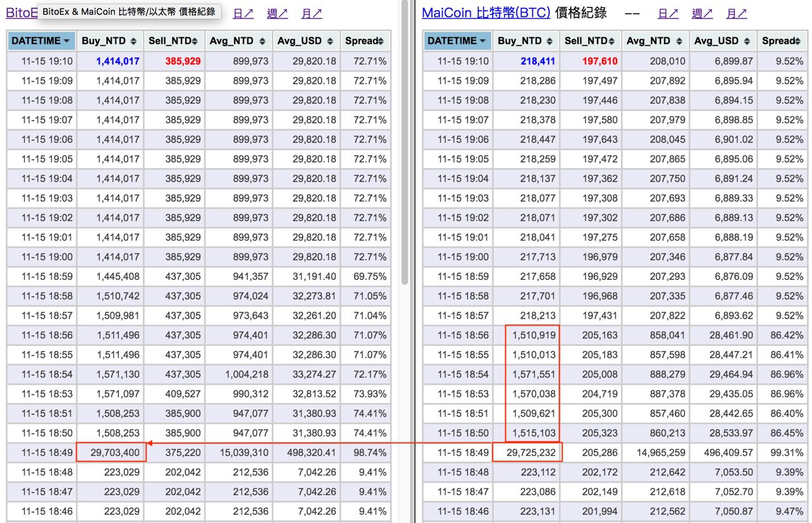This screenshot has height=523, width=812.
Task: Click the 1,004,218 average NTD cell
Action: (238, 374)
